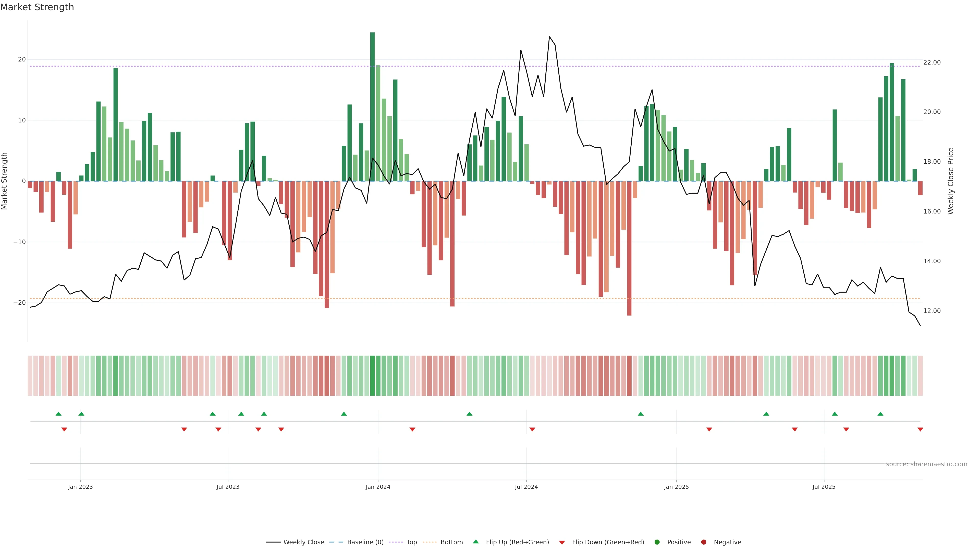Click the Jan 2024 x-axis label
Screen dimensions: 980x551
[x=378, y=487]
